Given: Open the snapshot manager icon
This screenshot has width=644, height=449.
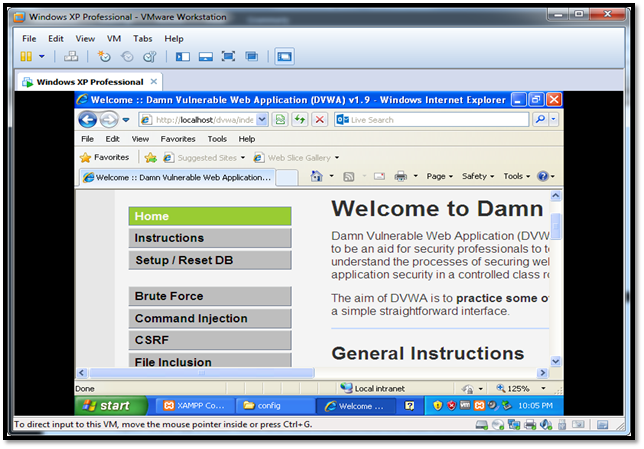Looking at the screenshot, I should pos(149,57).
